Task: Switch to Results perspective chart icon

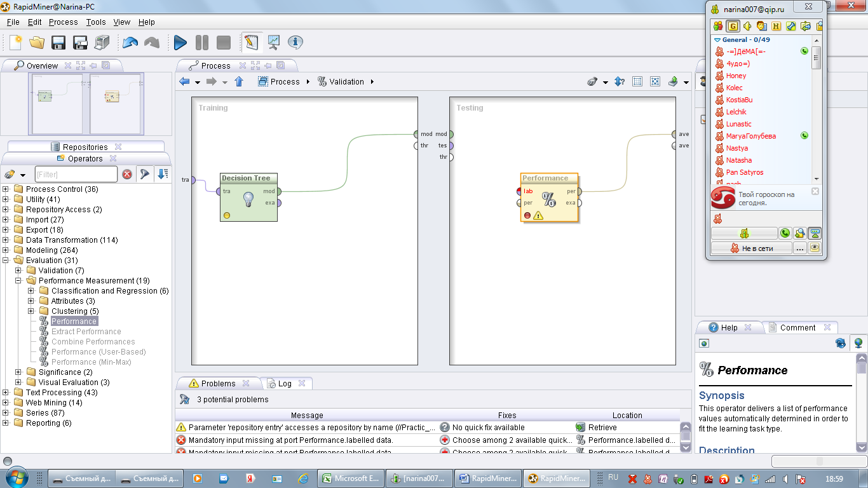Action: pyautogui.click(x=274, y=43)
